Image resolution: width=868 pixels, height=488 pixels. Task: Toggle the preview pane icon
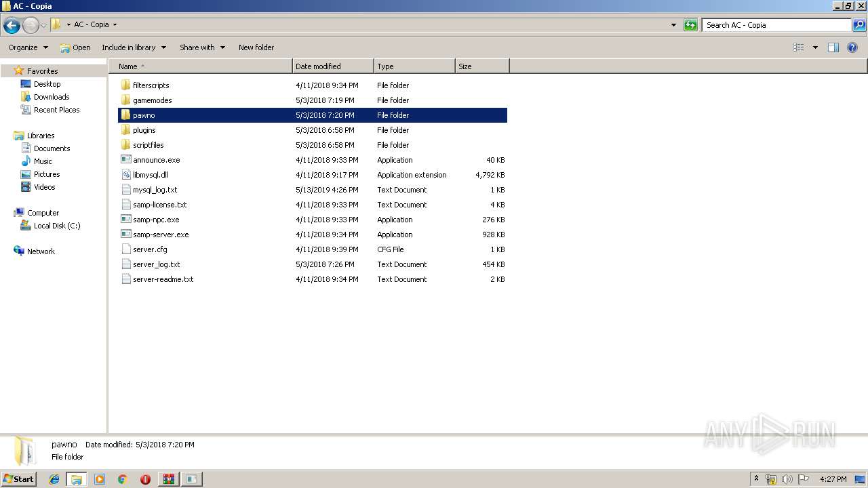point(833,47)
